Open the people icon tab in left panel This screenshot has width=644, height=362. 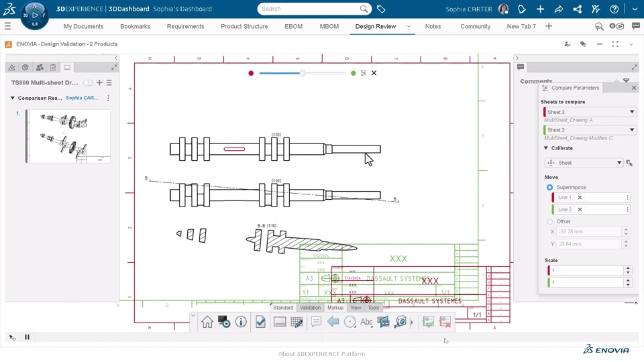(x=40, y=67)
